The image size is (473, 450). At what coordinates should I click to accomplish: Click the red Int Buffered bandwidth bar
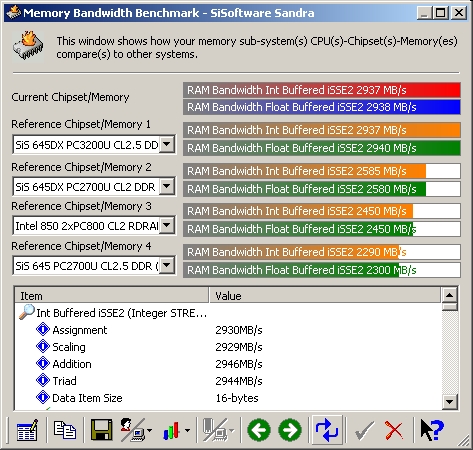(x=322, y=90)
